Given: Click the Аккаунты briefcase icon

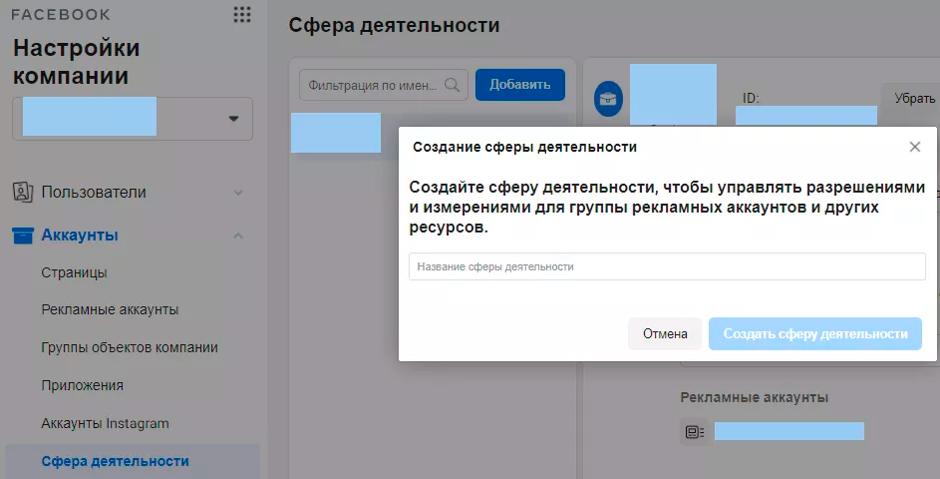Looking at the screenshot, I should pos(23,235).
